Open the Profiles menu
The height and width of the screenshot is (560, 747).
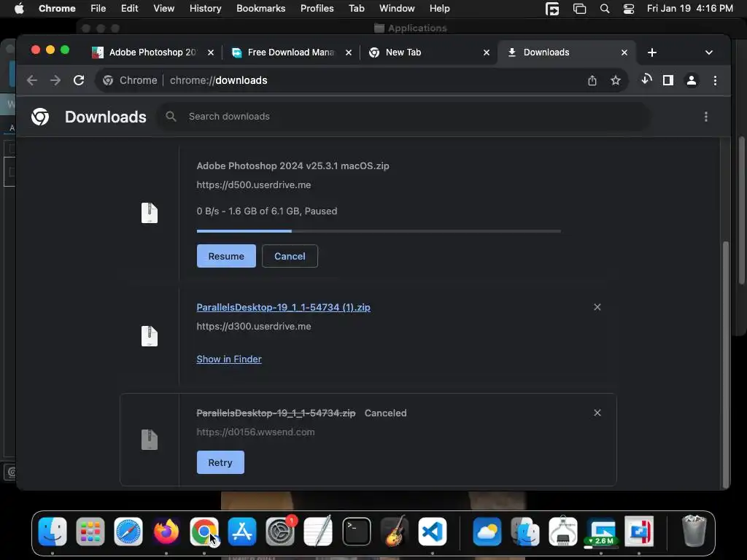point(317,9)
